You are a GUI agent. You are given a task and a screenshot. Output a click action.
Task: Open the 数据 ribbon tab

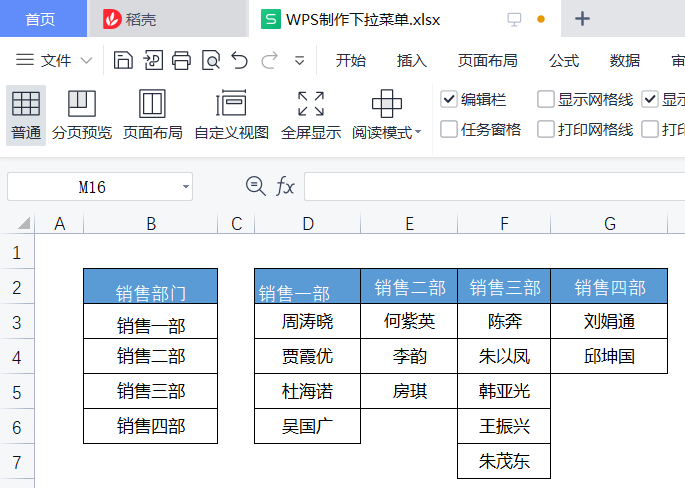(625, 60)
